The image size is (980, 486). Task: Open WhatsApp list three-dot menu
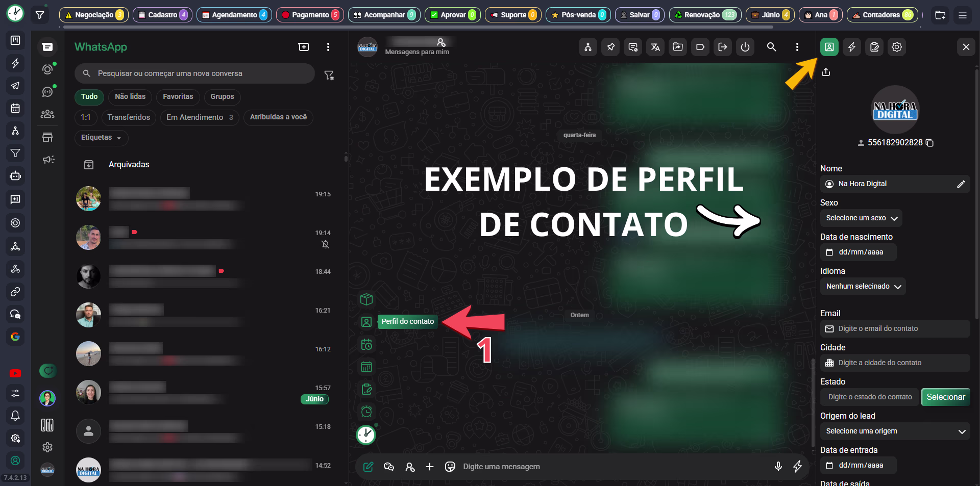click(328, 47)
